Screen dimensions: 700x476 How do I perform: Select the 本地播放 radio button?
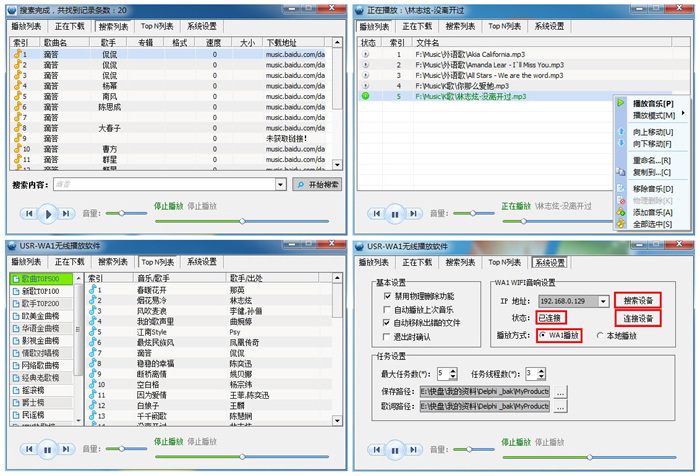pyautogui.click(x=600, y=335)
